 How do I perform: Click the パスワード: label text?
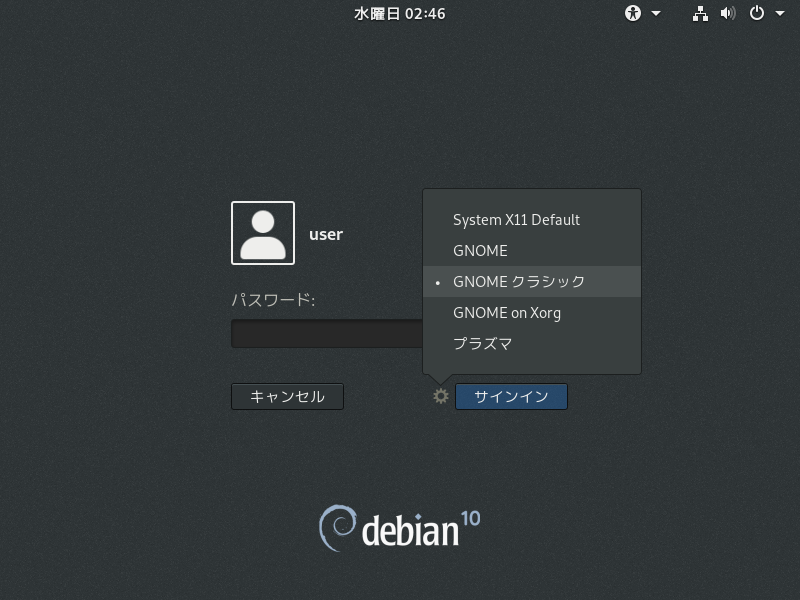pos(273,300)
